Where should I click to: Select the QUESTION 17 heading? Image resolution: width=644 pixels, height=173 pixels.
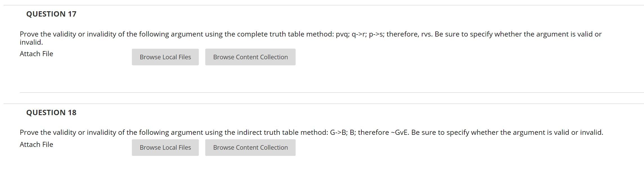coord(51,13)
